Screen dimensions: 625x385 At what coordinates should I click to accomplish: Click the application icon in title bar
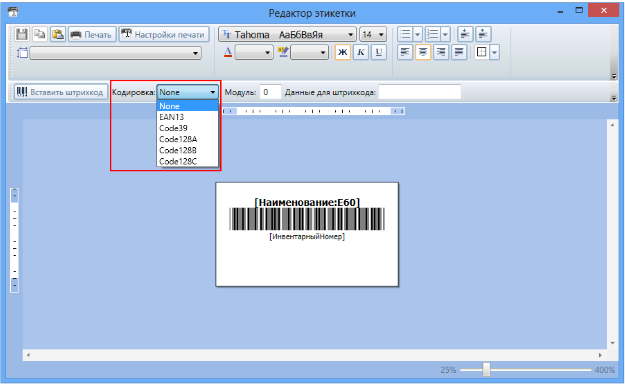click(13, 12)
